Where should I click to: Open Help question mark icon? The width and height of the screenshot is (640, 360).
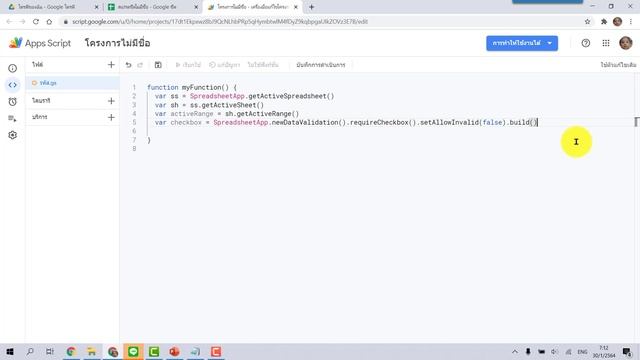coord(586,43)
